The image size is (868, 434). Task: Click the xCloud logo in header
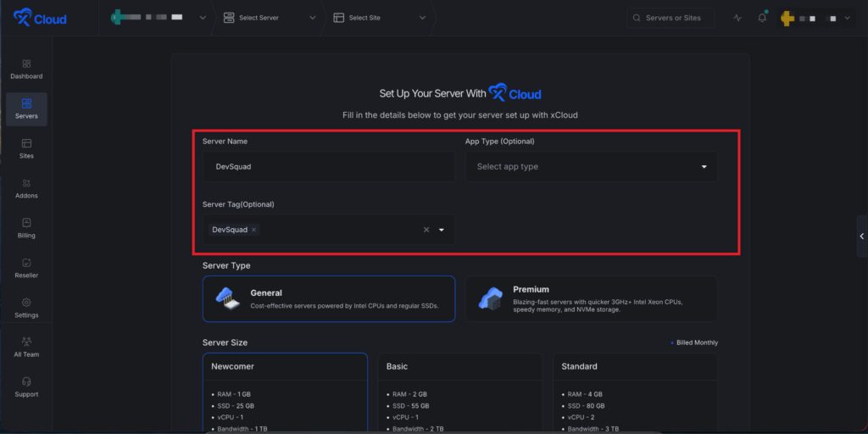point(40,18)
